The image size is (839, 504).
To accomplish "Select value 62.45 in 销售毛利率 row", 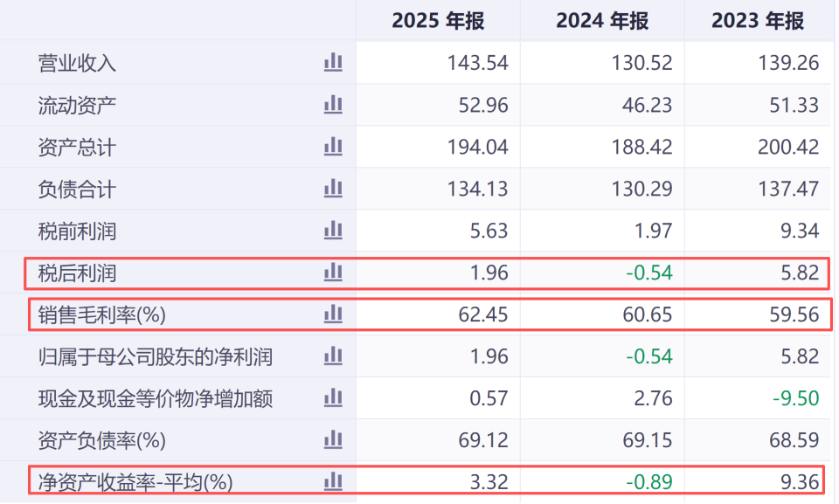I will (x=483, y=314).
